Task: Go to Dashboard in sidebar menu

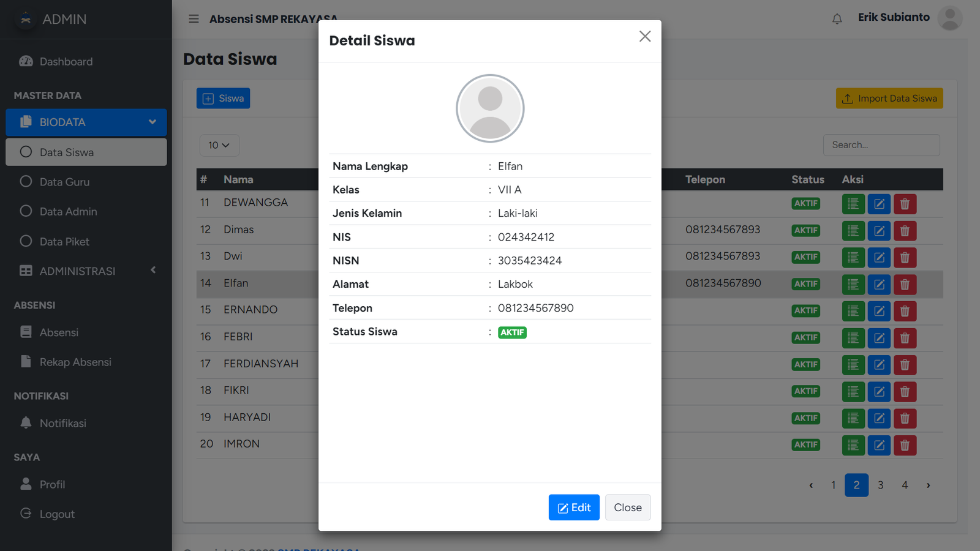Action: tap(66, 62)
